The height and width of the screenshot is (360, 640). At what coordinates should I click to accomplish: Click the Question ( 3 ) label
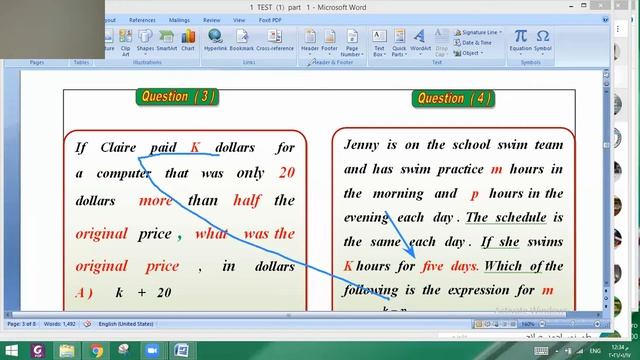[x=178, y=97]
